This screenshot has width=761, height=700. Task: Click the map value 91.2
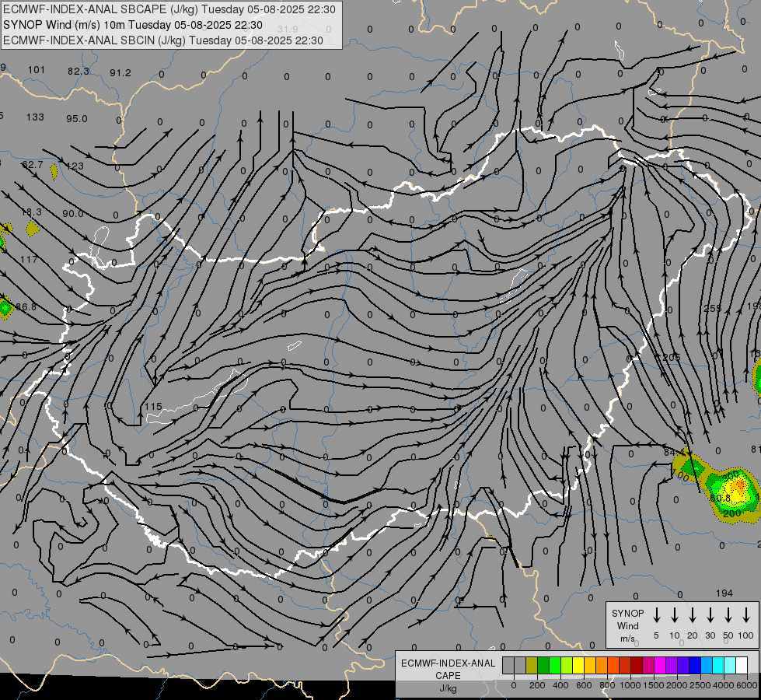click(120, 73)
